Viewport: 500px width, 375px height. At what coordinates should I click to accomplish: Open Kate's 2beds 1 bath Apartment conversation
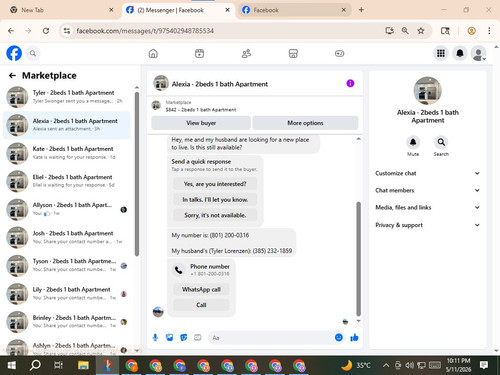tap(67, 153)
